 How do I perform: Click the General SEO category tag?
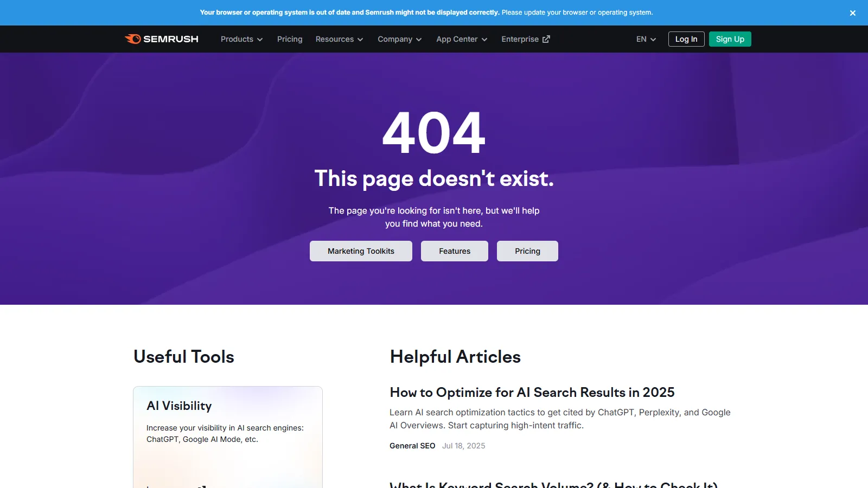(x=412, y=446)
